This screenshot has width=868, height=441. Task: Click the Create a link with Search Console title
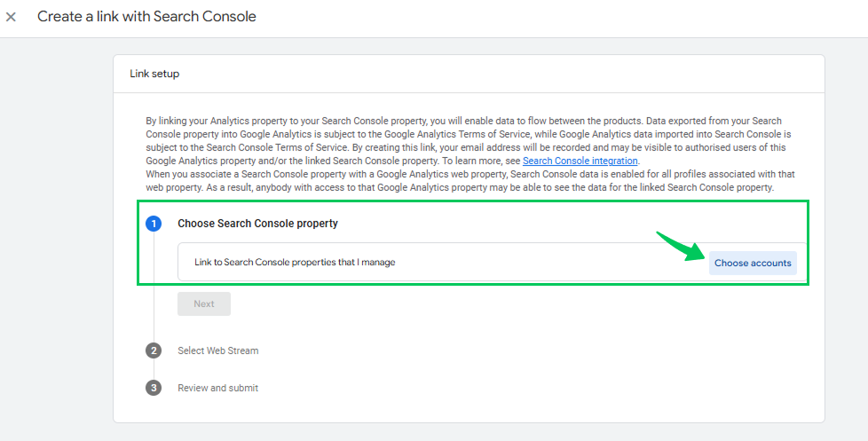pyautogui.click(x=146, y=17)
